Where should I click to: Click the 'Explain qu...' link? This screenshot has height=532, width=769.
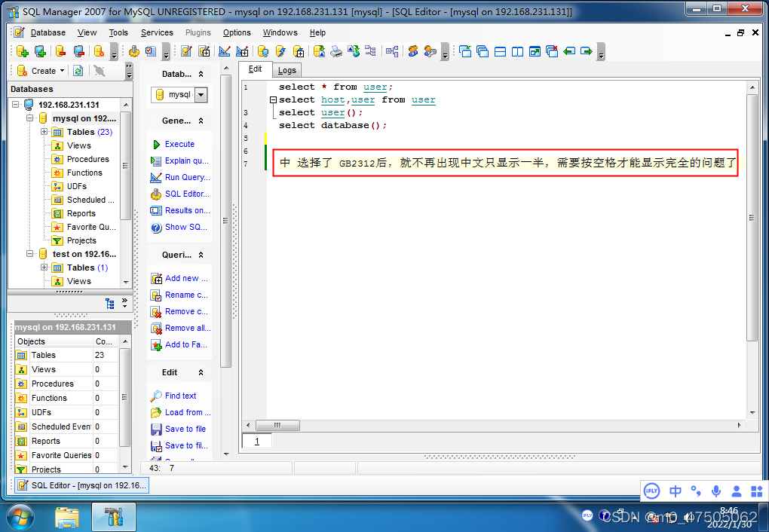(187, 161)
